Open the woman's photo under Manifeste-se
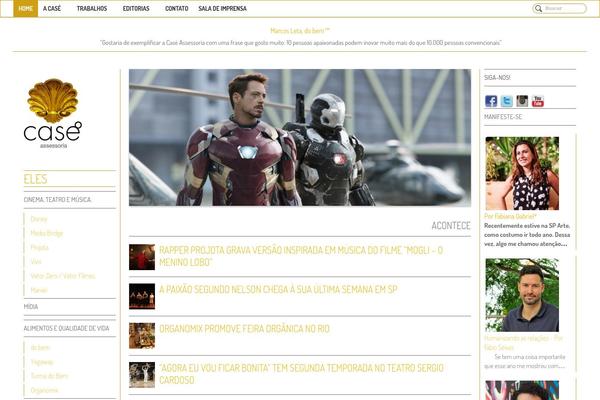 [522, 173]
